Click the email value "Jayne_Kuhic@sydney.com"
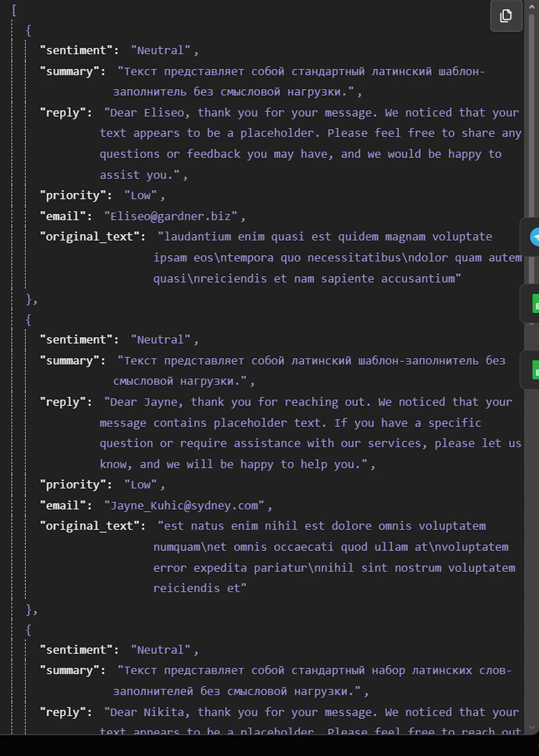The height and width of the screenshot is (756, 539). point(184,506)
